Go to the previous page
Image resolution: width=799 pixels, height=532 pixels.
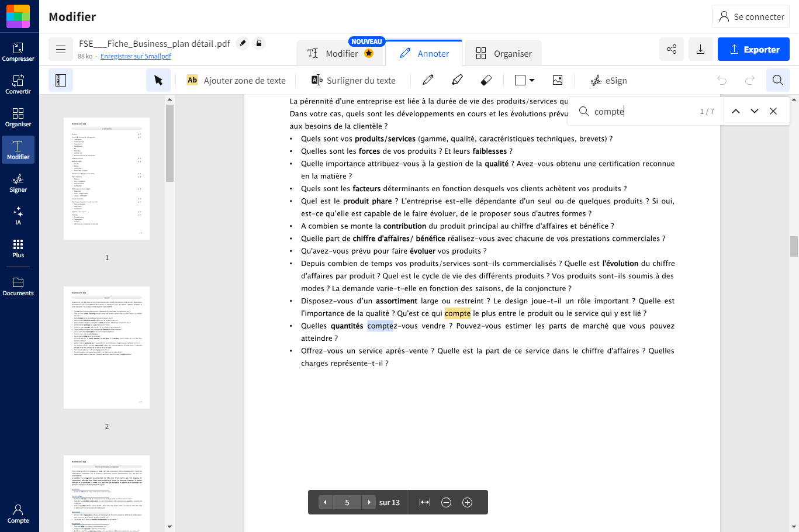pyautogui.click(x=326, y=502)
